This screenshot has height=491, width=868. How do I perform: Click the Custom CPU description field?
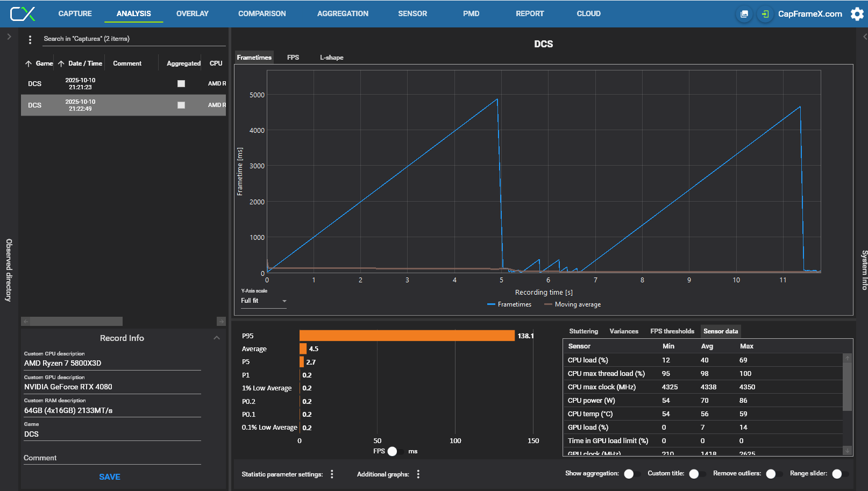[112, 363]
